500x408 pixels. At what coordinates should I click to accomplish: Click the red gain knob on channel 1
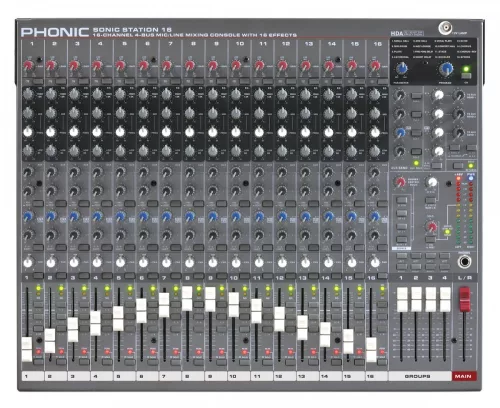pos(28,66)
